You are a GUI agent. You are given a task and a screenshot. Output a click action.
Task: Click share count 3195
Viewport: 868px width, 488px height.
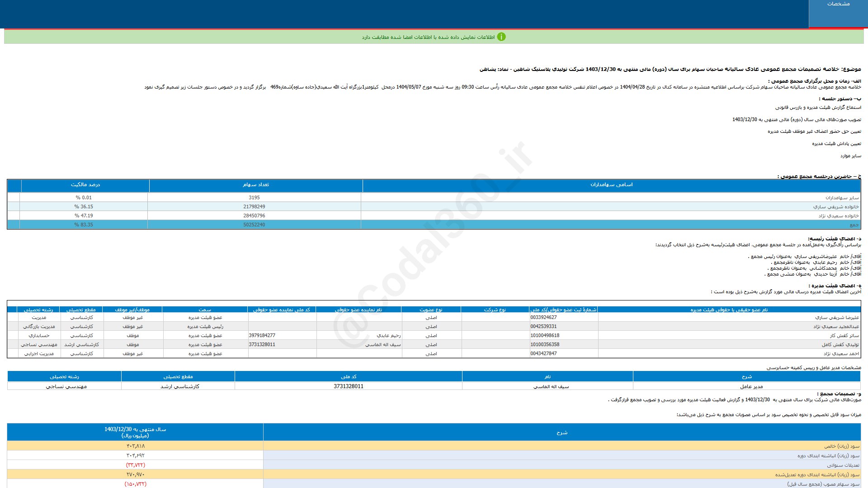point(254,197)
